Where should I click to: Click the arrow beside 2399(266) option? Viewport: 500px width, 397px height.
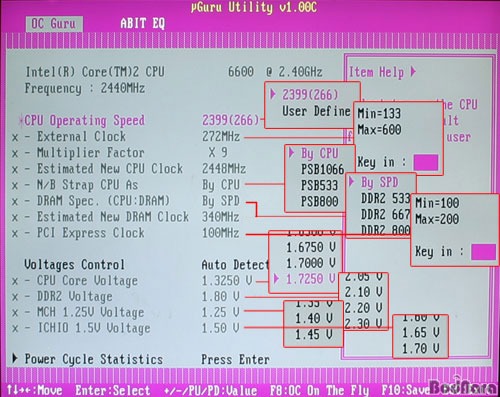(273, 94)
